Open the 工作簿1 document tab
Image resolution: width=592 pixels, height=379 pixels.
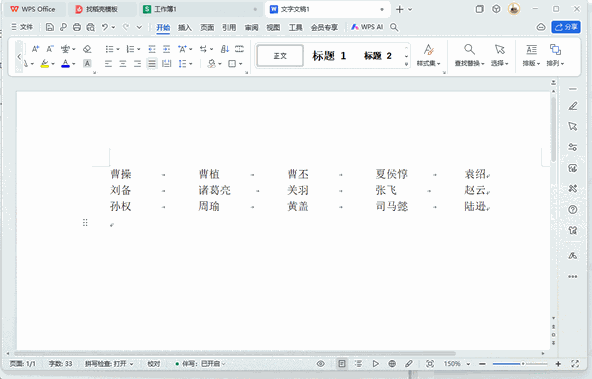tap(200, 9)
